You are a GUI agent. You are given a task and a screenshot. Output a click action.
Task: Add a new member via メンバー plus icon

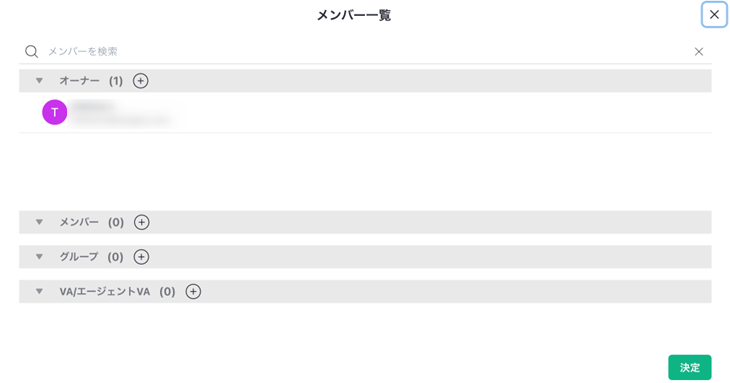click(x=142, y=222)
